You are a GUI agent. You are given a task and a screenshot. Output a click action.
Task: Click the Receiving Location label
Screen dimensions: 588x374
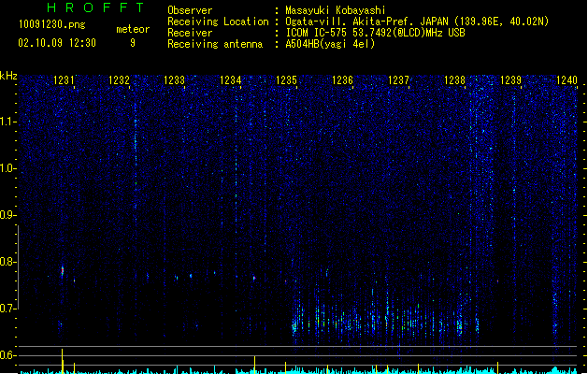click(218, 22)
